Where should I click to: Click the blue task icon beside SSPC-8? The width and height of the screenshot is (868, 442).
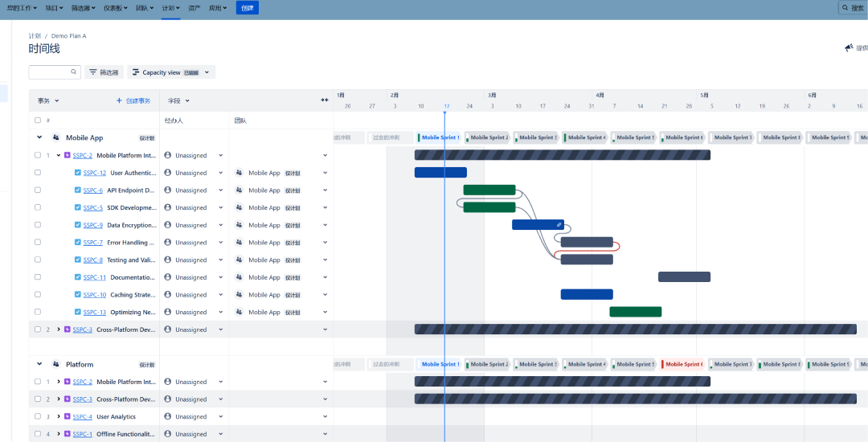(x=77, y=260)
